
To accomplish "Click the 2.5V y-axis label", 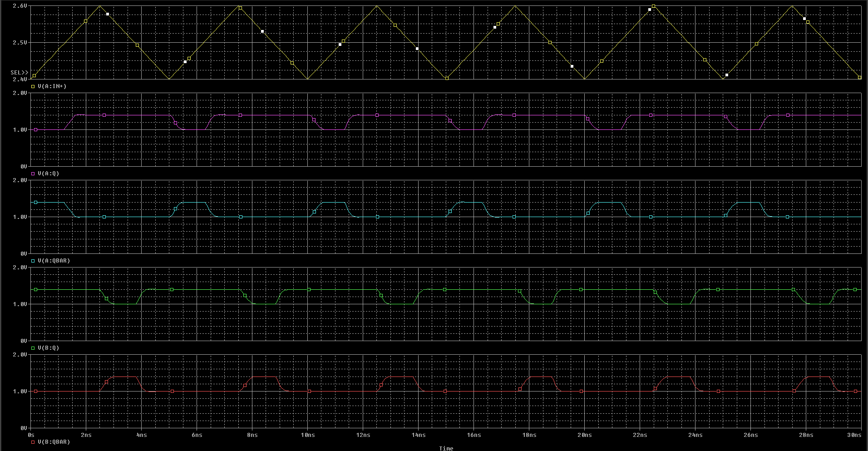I will (x=20, y=43).
